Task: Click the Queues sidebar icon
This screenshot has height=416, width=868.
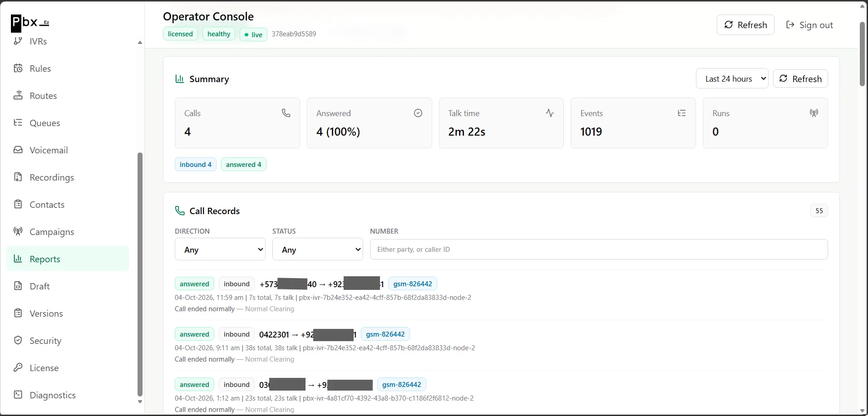Action: [18, 123]
